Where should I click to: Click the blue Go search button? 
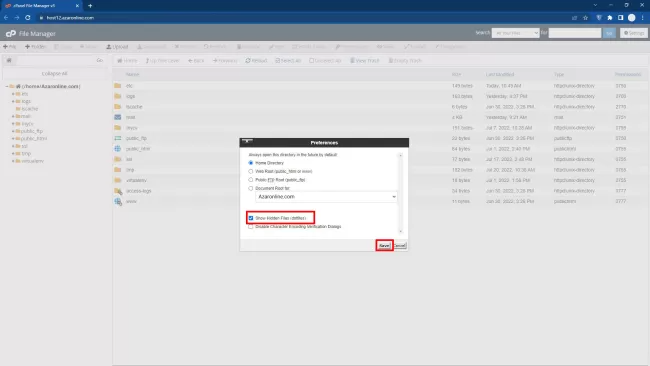pyautogui.click(x=609, y=33)
